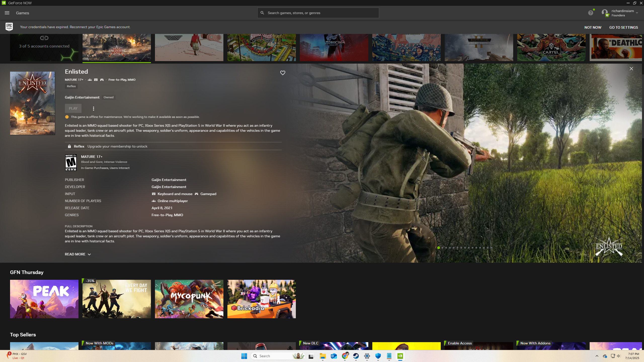Click April 8, 2021 release date

[x=162, y=208]
